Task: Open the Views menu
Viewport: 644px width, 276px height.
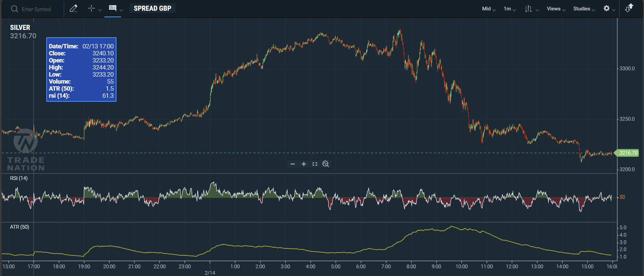Action: (556, 9)
